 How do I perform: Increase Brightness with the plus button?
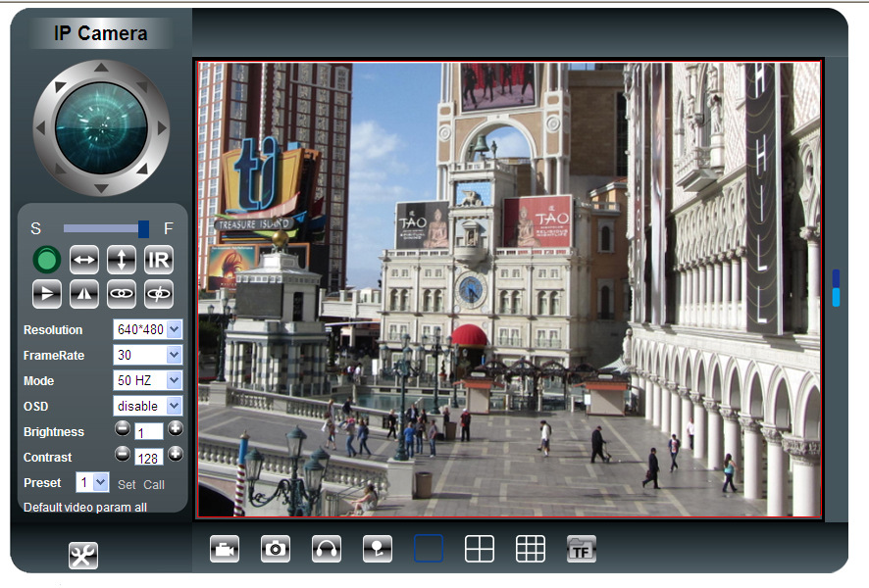(x=175, y=428)
